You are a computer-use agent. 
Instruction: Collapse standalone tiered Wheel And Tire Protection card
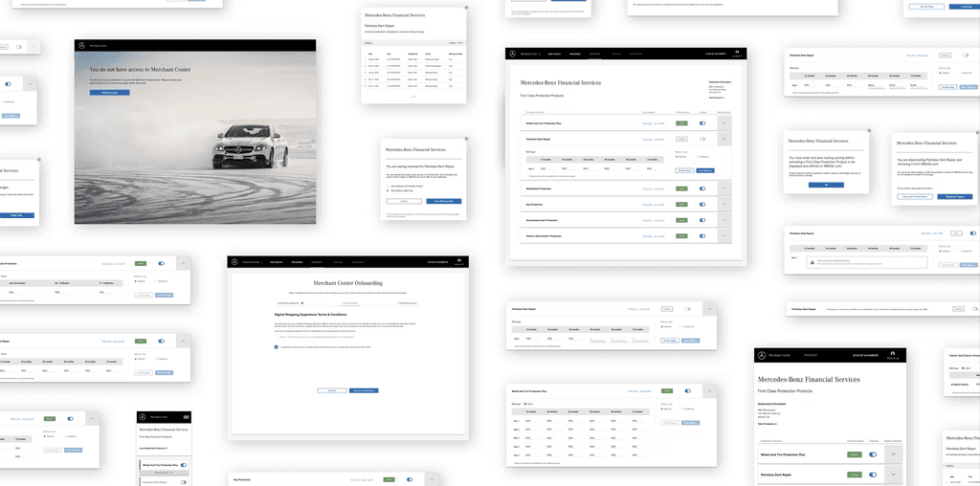coord(710,391)
